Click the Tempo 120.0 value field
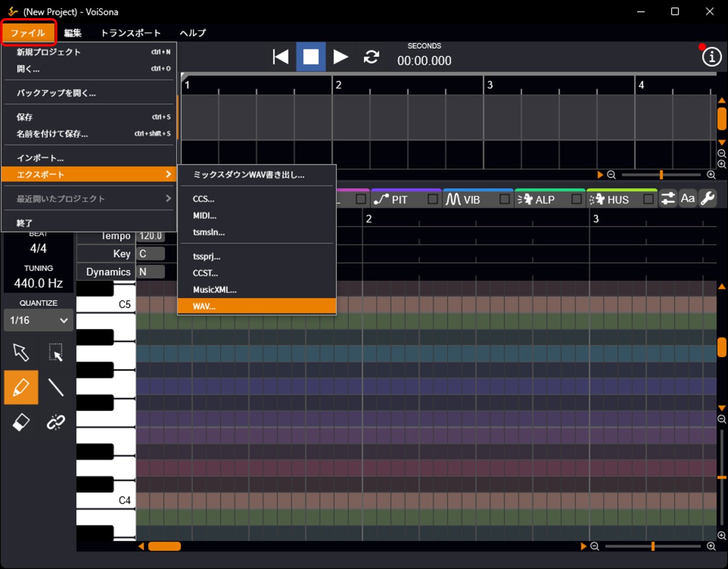This screenshot has width=728, height=569. tap(151, 236)
